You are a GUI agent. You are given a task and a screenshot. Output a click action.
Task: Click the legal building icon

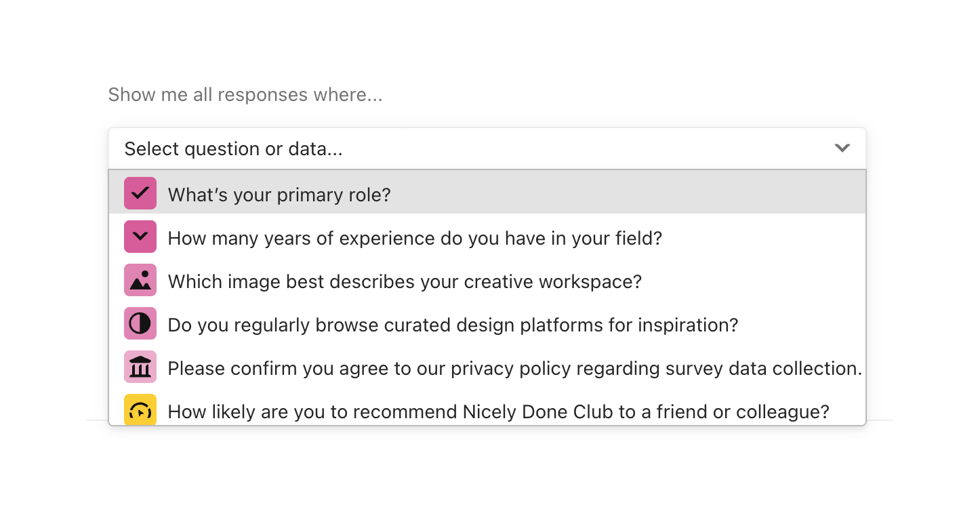pyautogui.click(x=140, y=367)
